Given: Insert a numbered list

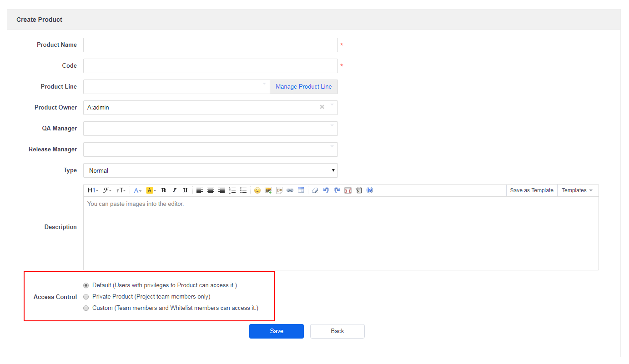Looking at the screenshot, I should pos(232,190).
